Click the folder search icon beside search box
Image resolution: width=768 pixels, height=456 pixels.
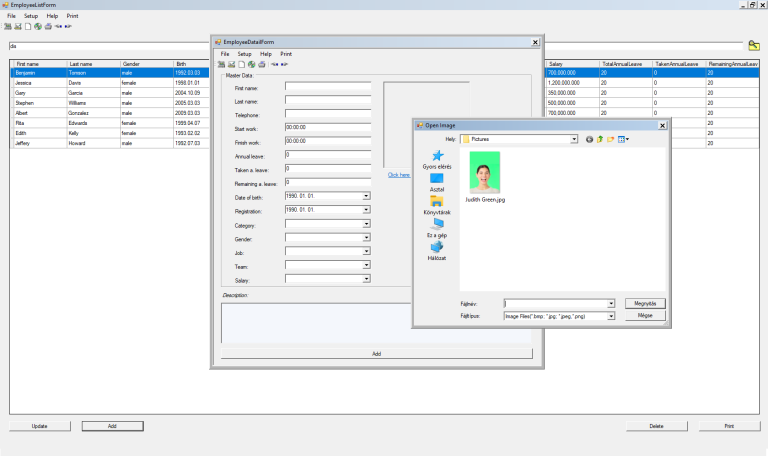753,46
